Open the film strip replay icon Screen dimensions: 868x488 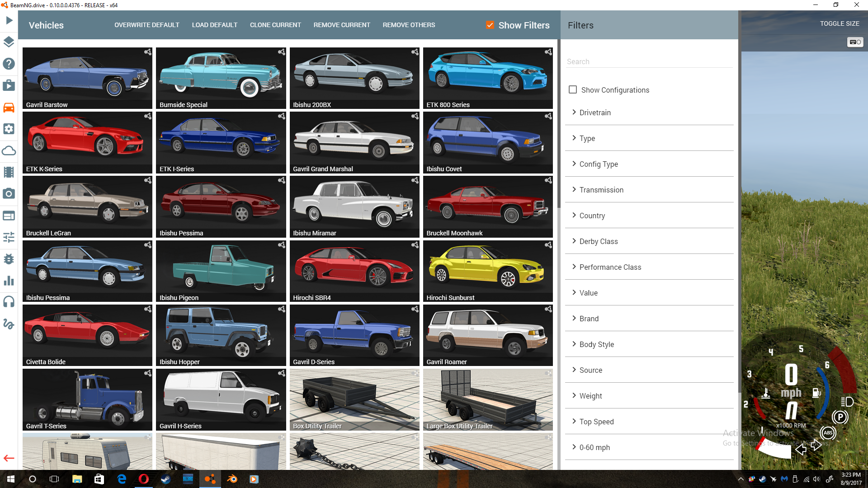(9, 172)
